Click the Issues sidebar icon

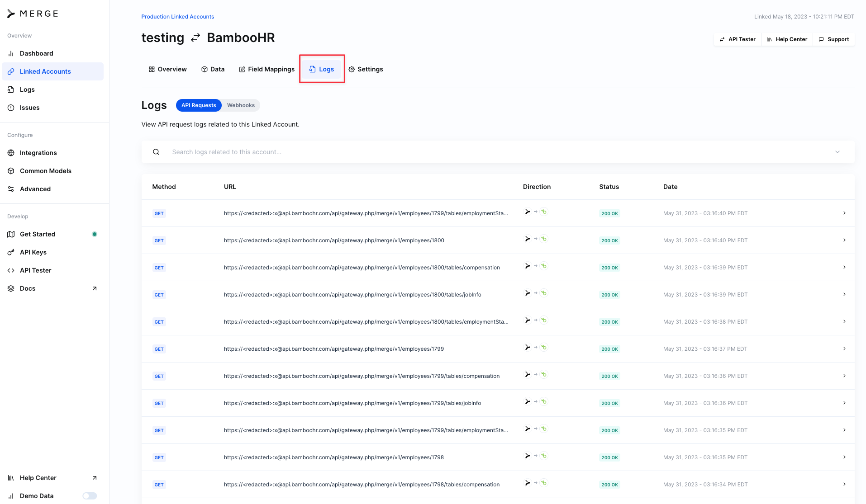(11, 108)
